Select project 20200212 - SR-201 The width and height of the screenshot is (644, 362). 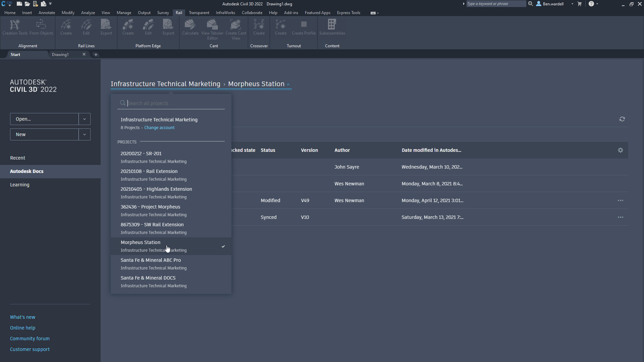pos(171,157)
